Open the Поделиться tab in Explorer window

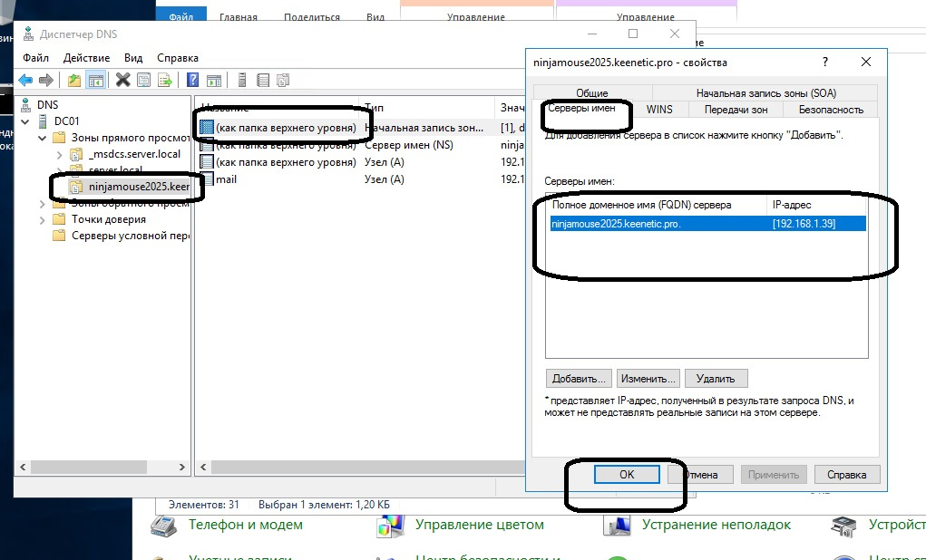[312, 17]
